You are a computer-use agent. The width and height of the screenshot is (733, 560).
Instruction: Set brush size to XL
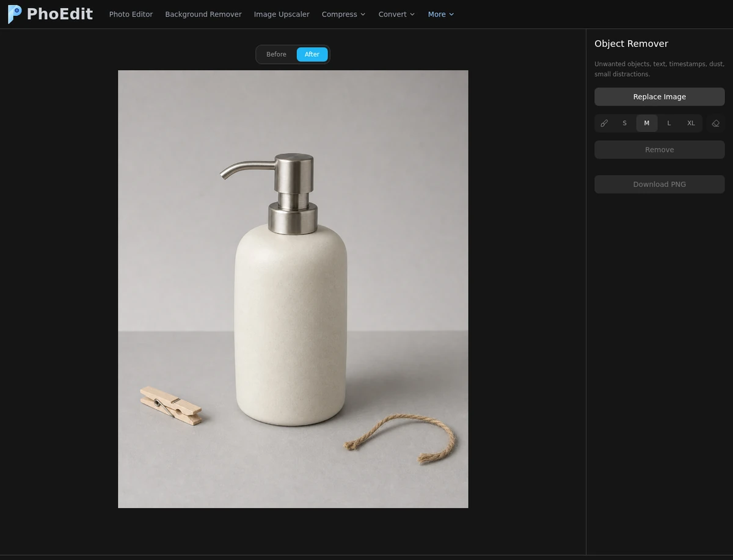click(x=691, y=123)
